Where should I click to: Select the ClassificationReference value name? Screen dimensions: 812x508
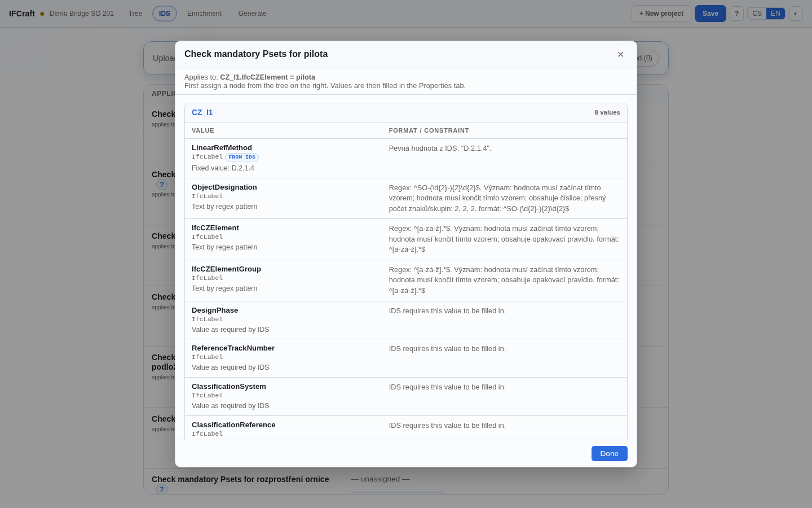click(x=233, y=425)
